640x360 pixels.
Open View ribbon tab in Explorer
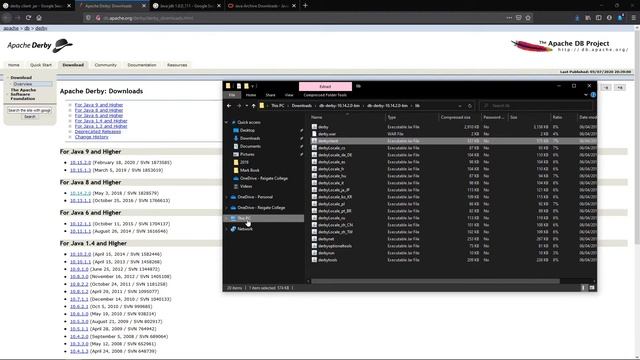tap(289, 95)
